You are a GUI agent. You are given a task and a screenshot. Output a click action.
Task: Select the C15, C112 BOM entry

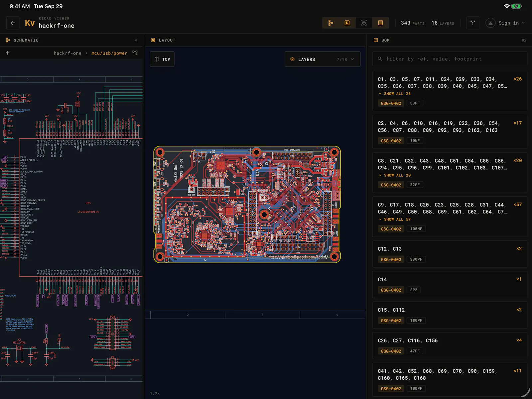[450, 315]
